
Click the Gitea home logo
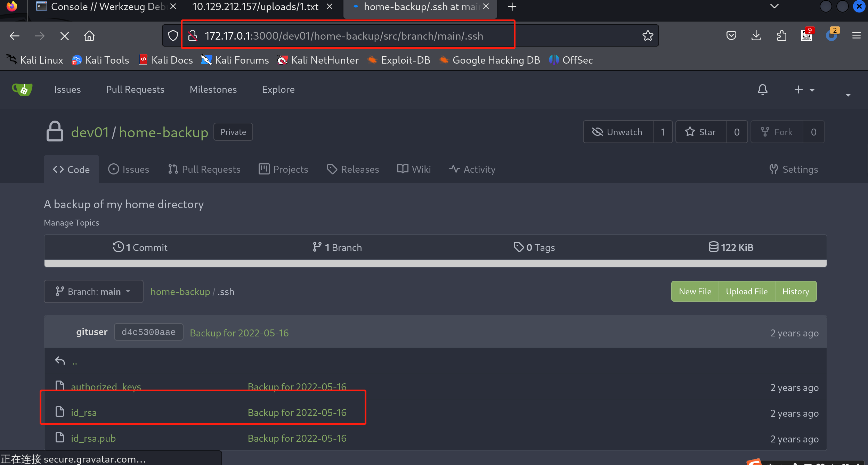click(x=22, y=90)
